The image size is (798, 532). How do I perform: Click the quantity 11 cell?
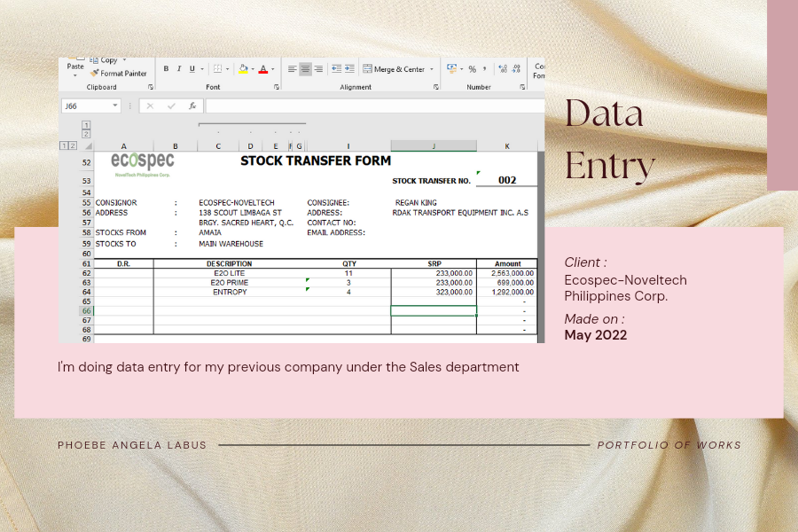click(348, 273)
